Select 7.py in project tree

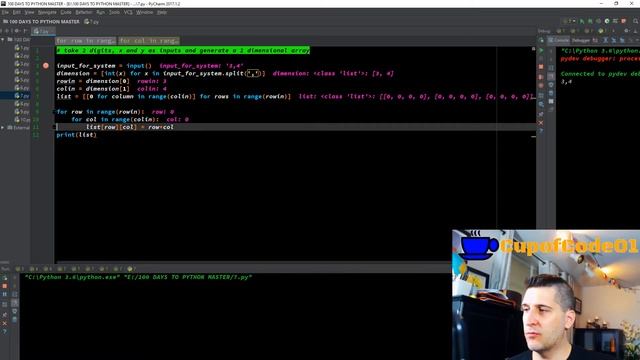pos(22,96)
